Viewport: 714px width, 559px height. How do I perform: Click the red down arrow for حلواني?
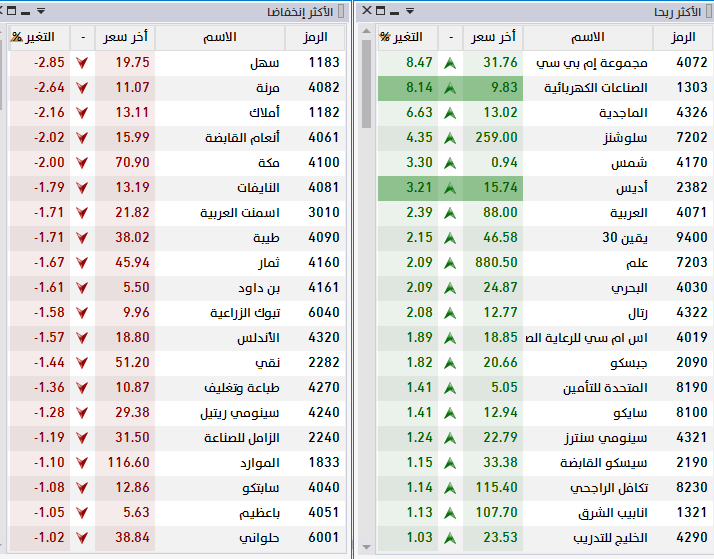pyautogui.click(x=82, y=538)
